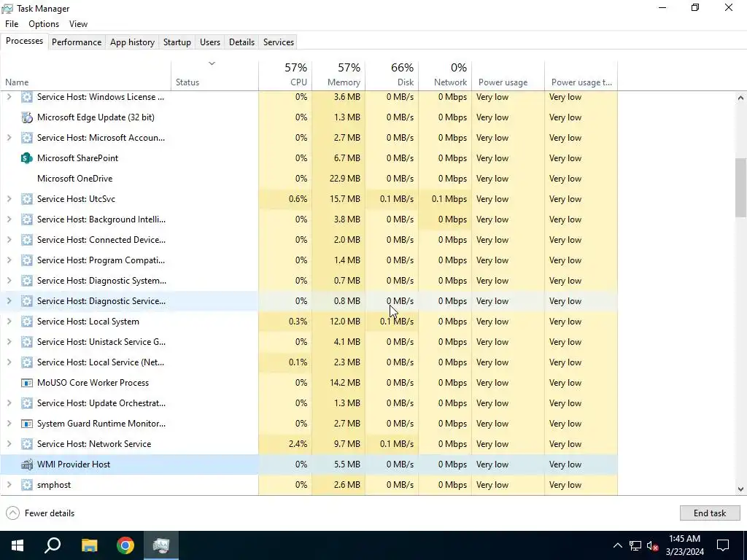Screen dimensions: 747x560
Task: Click the 2.4% CPU value cell
Action: tap(285, 444)
